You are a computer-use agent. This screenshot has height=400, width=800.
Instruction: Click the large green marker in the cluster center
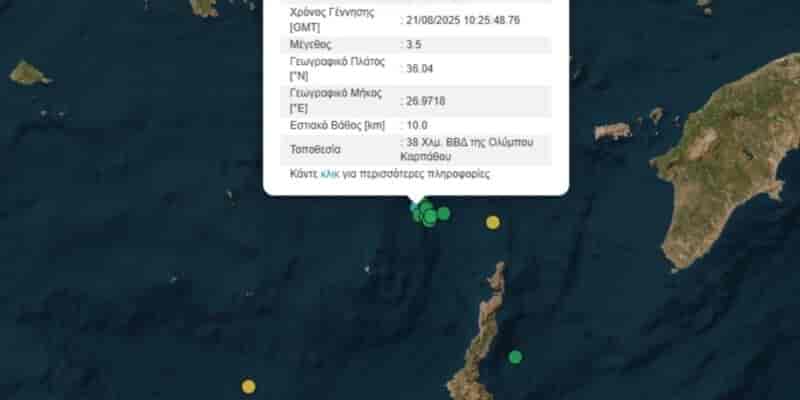pos(430,218)
